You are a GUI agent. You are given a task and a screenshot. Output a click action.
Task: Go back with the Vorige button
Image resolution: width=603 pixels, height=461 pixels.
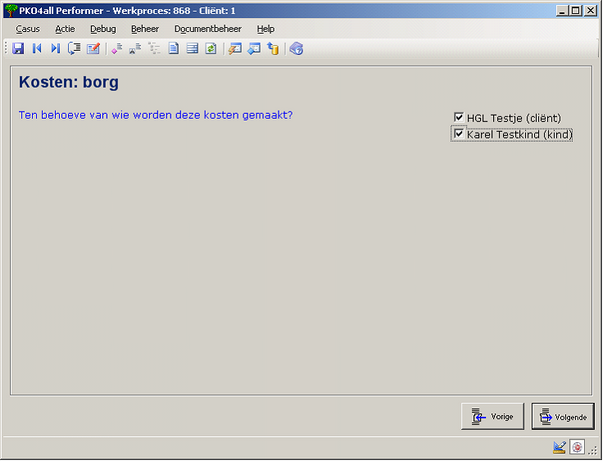[492, 416]
